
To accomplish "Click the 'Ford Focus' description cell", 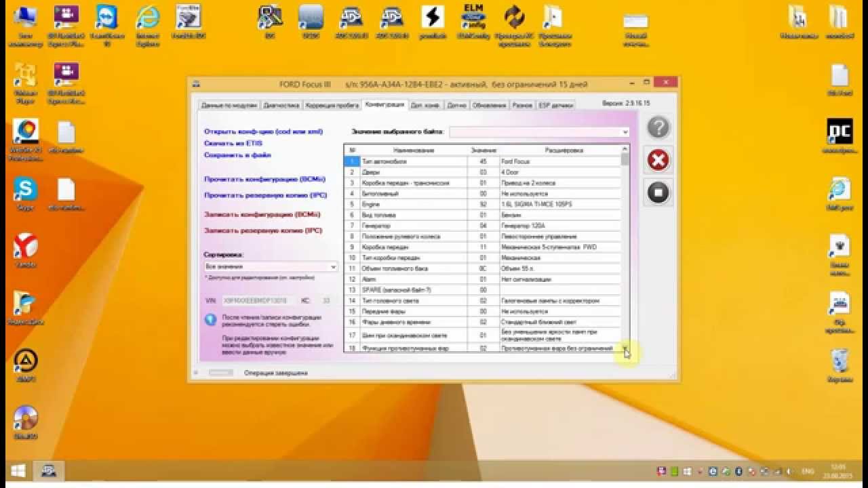I will (x=560, y=162).
